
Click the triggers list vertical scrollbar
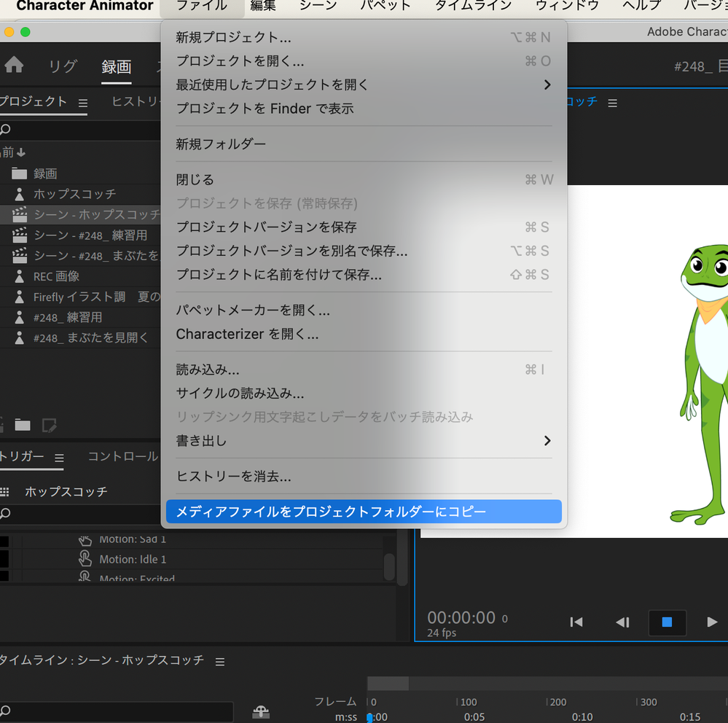[x=390, y=566]
